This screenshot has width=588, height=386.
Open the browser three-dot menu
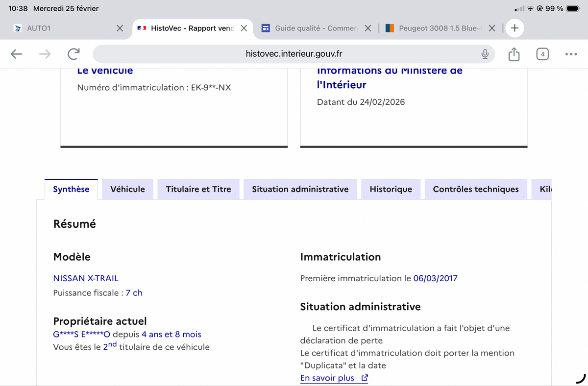(x=571, y=54)
